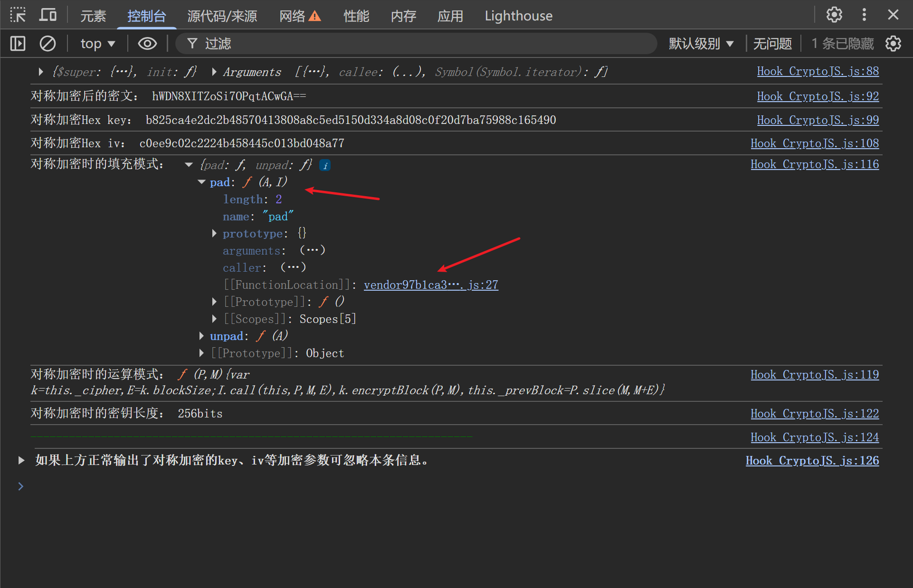Viewport: 913px width, 588px height.
Task: Clear the console with the ban icon
Action: (48, 44)
